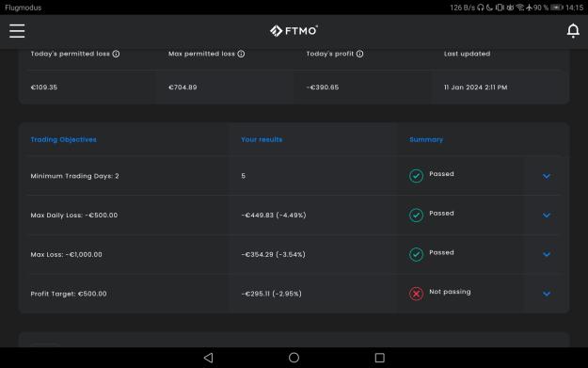Click the 11 Jan 2024 last updated value
This screenshot has width=588, height=368.
pyautogui.click(x=475, y=87)
